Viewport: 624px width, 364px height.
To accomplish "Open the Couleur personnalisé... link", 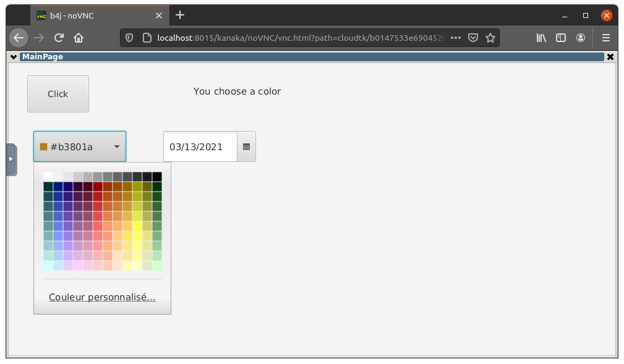I will [102, 297].
